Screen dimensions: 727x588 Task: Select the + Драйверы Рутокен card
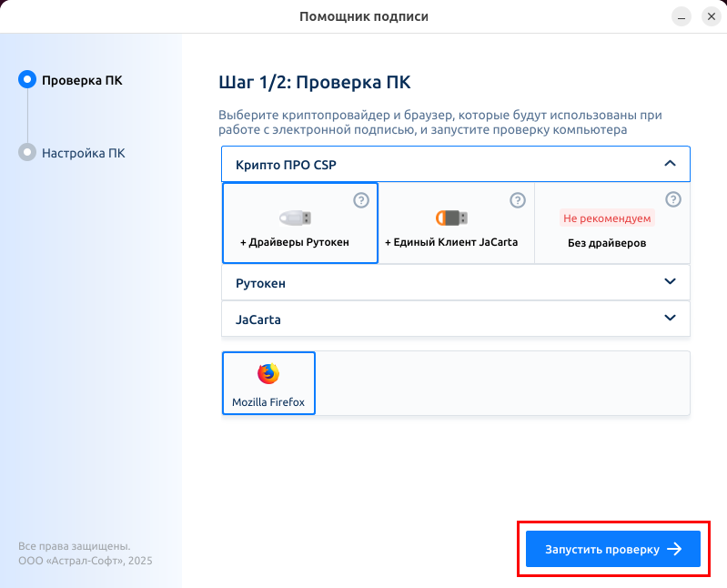pos(300,223)
